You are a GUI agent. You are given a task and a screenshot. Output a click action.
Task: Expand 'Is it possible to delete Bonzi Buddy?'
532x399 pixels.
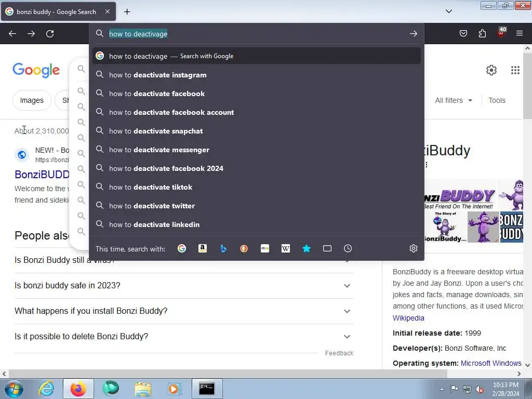[x=183, y=337]
